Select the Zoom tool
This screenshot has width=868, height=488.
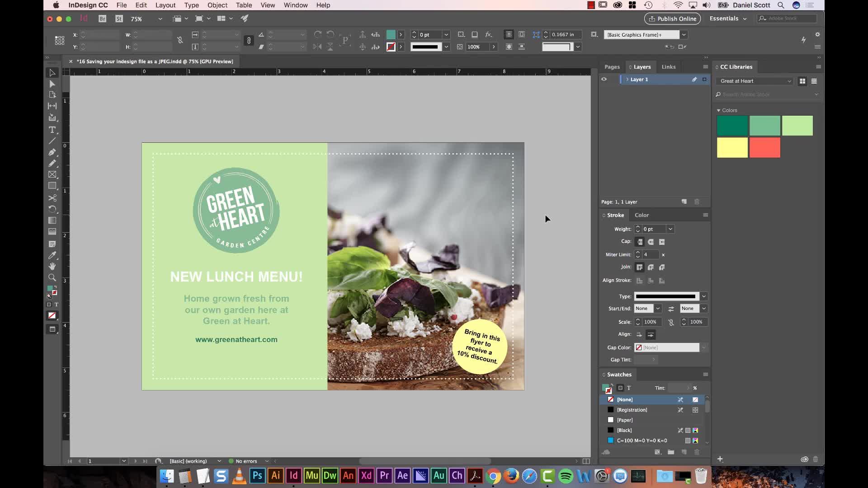[52, 277]
